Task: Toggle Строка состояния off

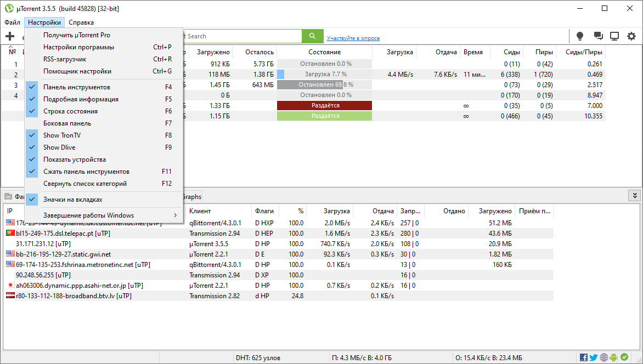Action: (104, 111)
